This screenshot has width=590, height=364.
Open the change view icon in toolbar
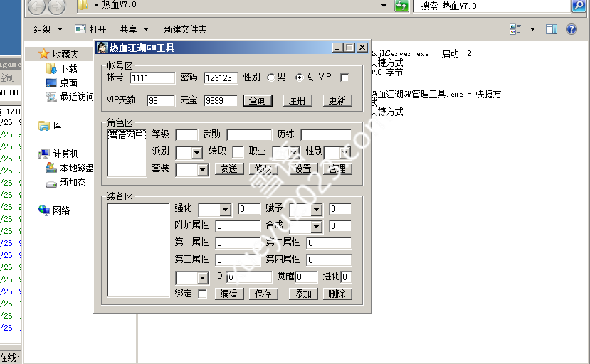click(515, 29)
